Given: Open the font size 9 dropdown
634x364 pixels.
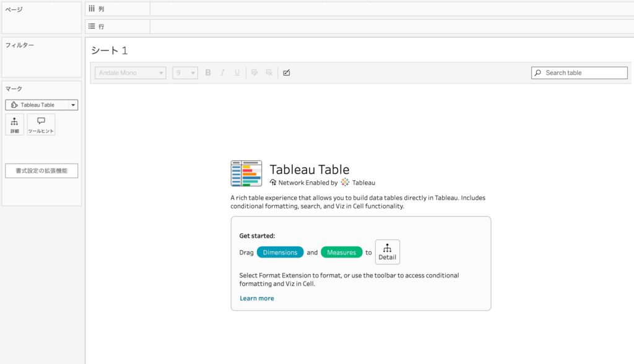Looking at the screenshot, I should [x=185, y=73].
